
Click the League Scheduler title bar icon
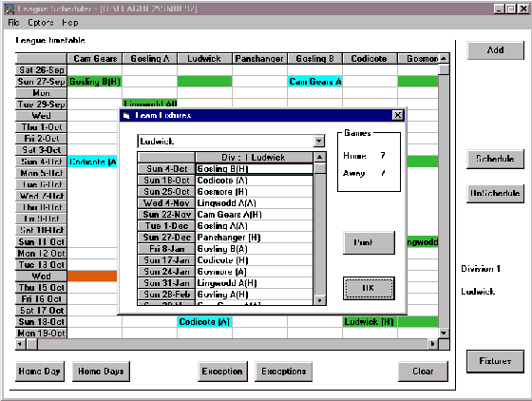pos(9,9)
